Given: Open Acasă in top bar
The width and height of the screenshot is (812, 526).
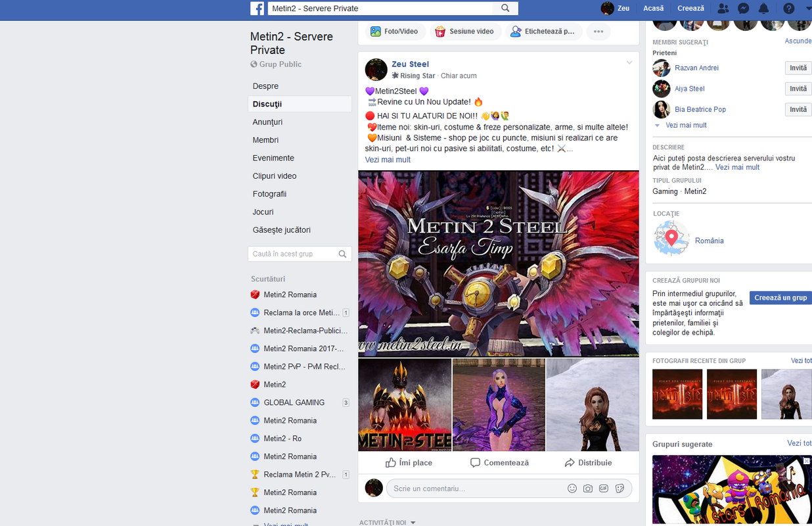Looking at the screenshot, I should point(654,9).
